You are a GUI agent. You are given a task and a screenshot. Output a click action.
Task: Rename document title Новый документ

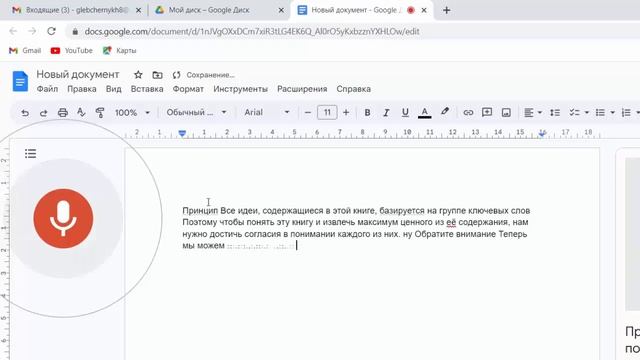78,75
